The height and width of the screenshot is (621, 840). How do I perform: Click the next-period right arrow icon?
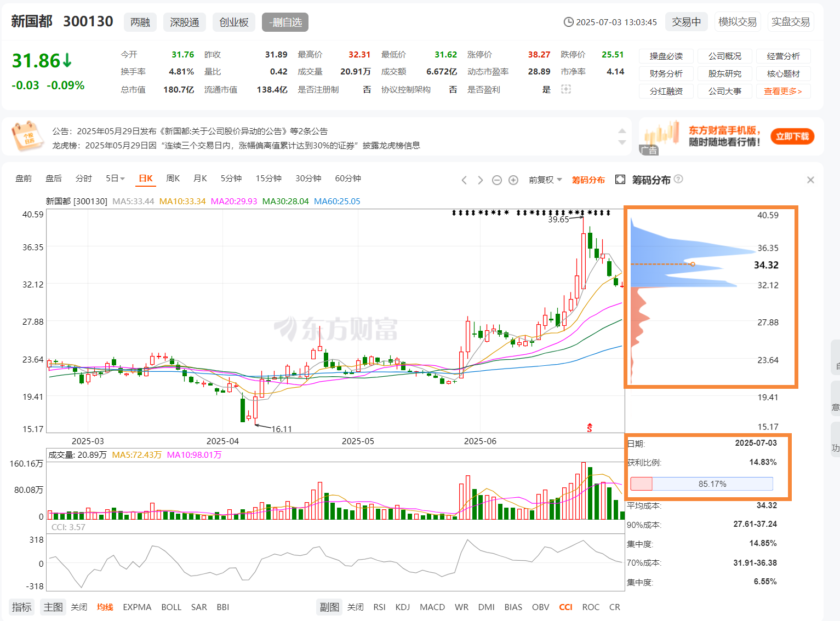[480, 180]
